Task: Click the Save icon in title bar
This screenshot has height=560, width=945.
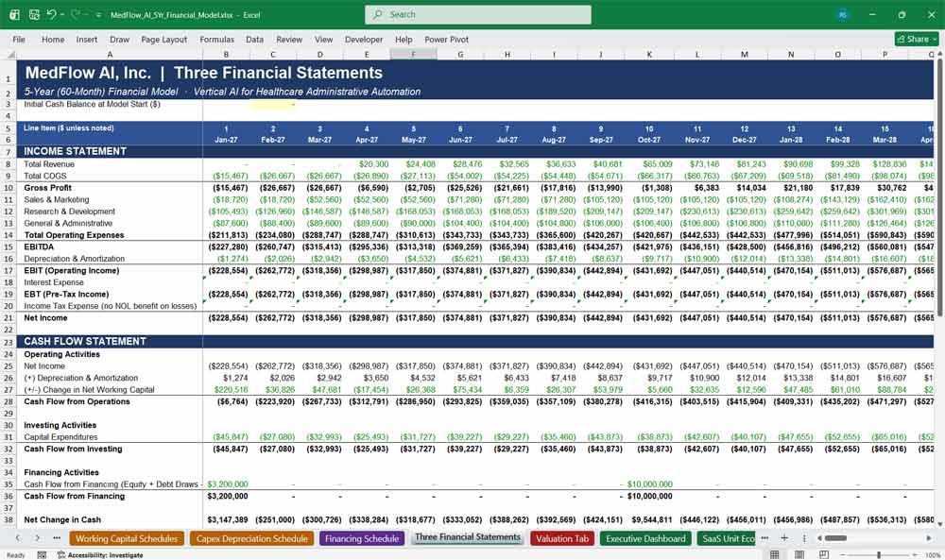Action: pos(34,14)
